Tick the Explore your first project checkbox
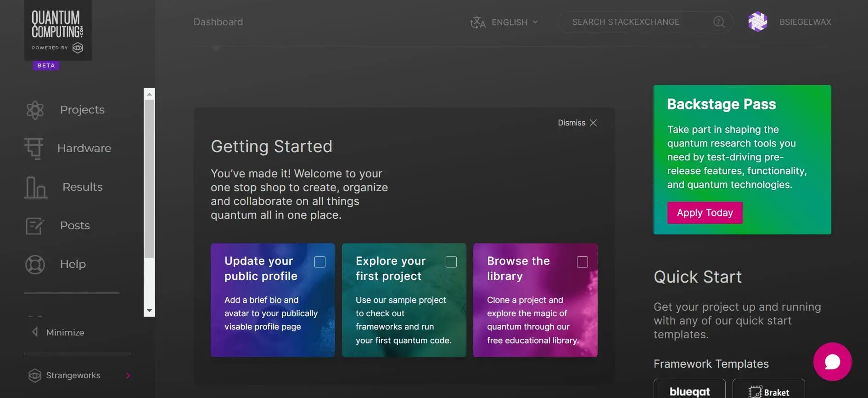This screenshot has height=398, width=868. click(451, 262)
